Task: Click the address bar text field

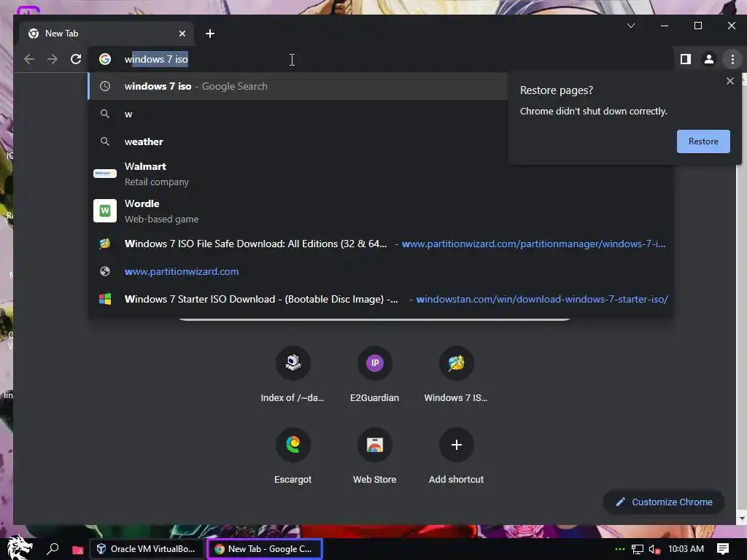Action: 381,59
